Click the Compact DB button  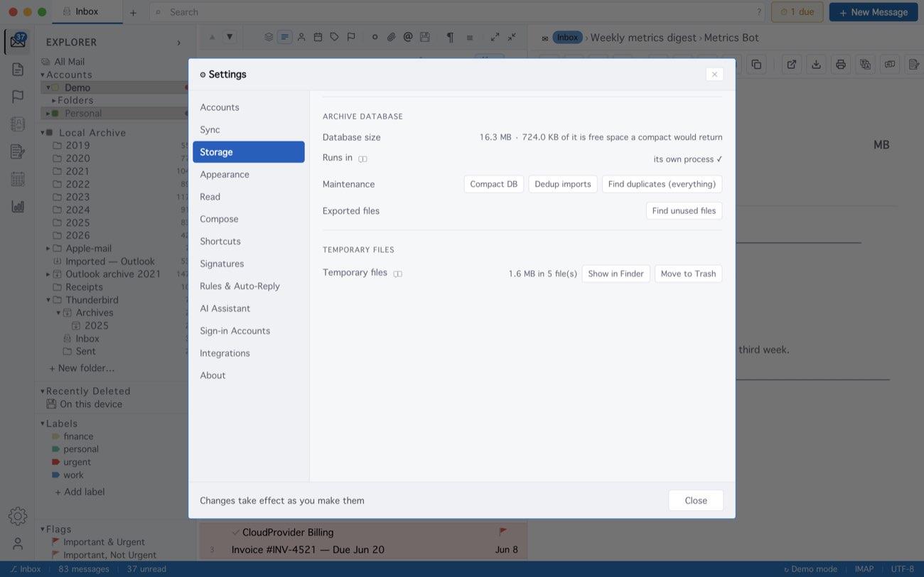494,184
